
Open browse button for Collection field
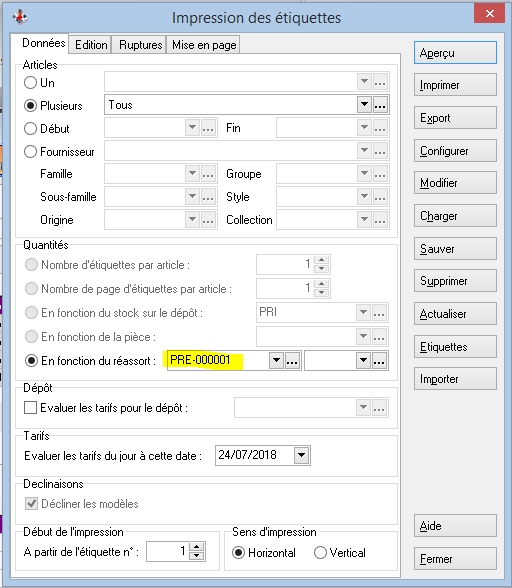click(x=380, y=220)
